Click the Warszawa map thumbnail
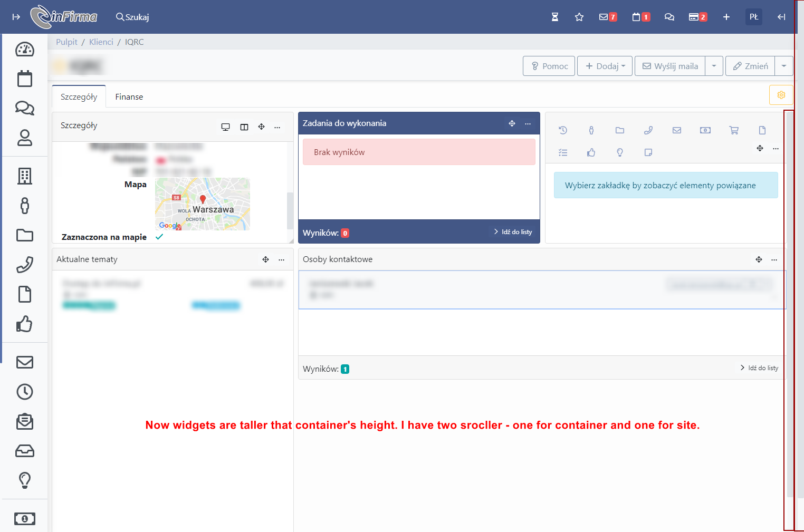This screenshot has width=804, height=532. pos(203,204)
